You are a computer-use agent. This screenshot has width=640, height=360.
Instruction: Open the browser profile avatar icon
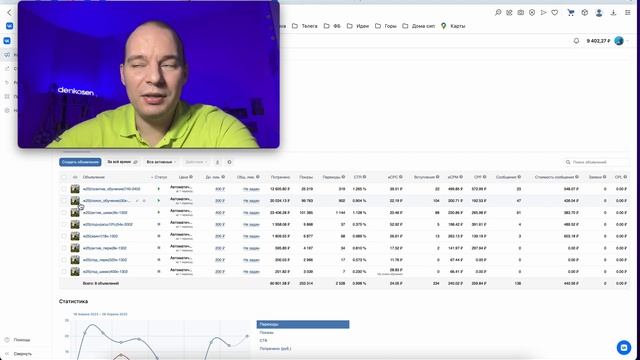599,13
